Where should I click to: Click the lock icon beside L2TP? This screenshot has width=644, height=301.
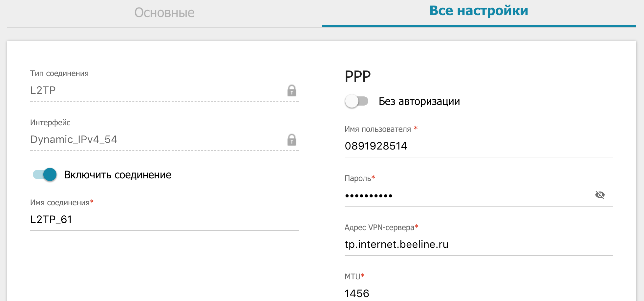pyautogui.click(x=291, y=90)
